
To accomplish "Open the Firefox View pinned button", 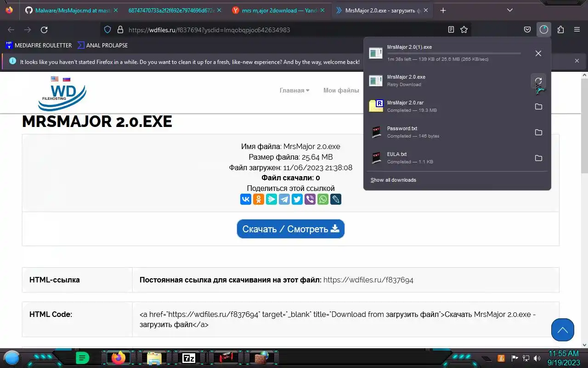I will (x=9, y=10).
